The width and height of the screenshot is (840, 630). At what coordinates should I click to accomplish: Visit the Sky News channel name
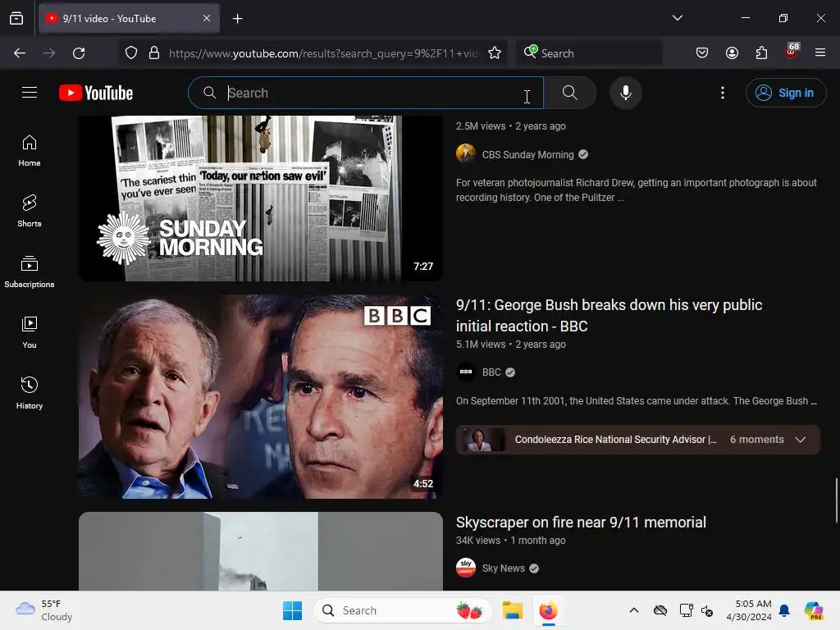503,568
